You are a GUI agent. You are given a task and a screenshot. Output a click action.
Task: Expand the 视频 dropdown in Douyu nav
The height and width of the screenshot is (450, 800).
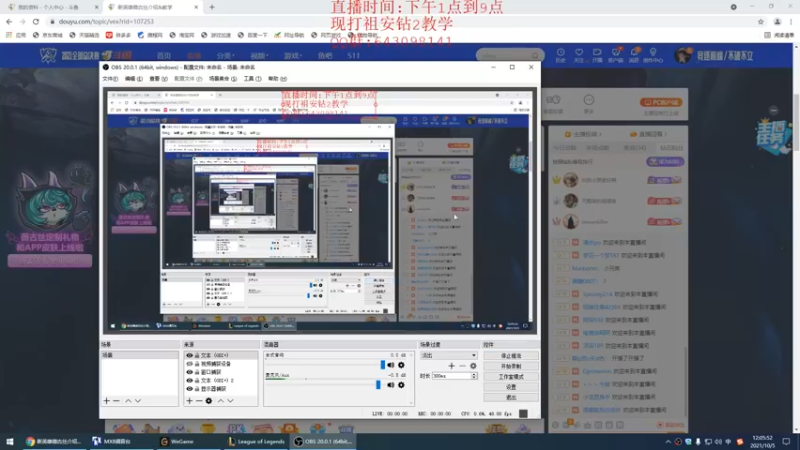click(259, 56)
